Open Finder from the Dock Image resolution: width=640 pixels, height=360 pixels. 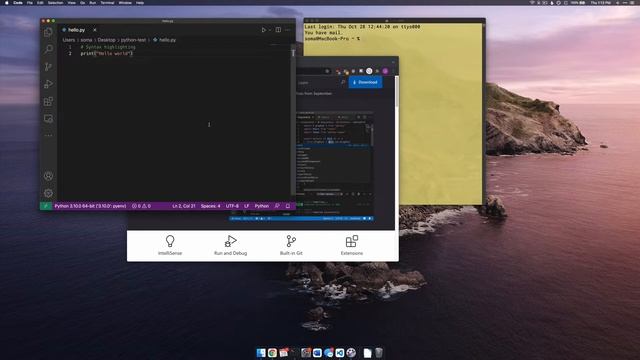[x=261, y=353]
